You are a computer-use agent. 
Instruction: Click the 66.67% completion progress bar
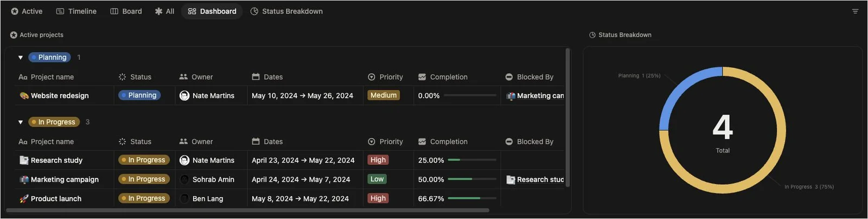(472, 199)
